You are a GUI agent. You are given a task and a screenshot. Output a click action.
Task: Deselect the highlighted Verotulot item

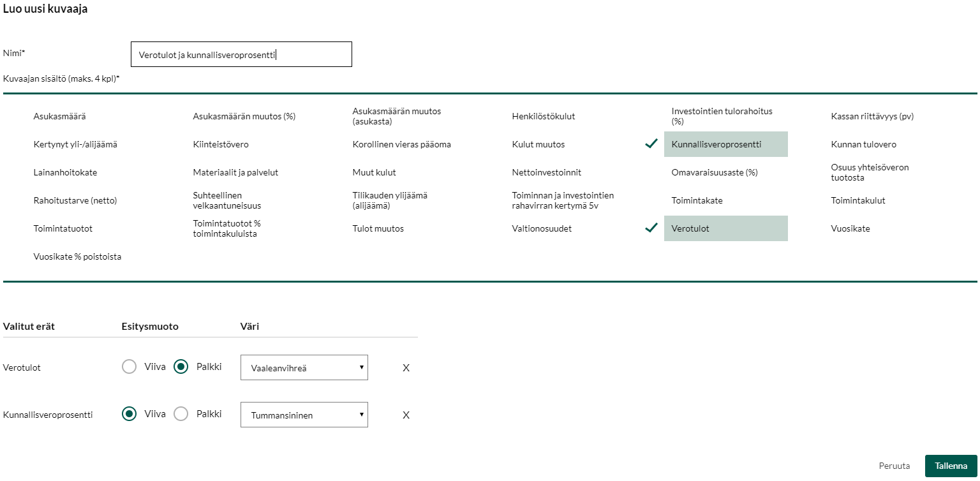(x=725, y=228)
